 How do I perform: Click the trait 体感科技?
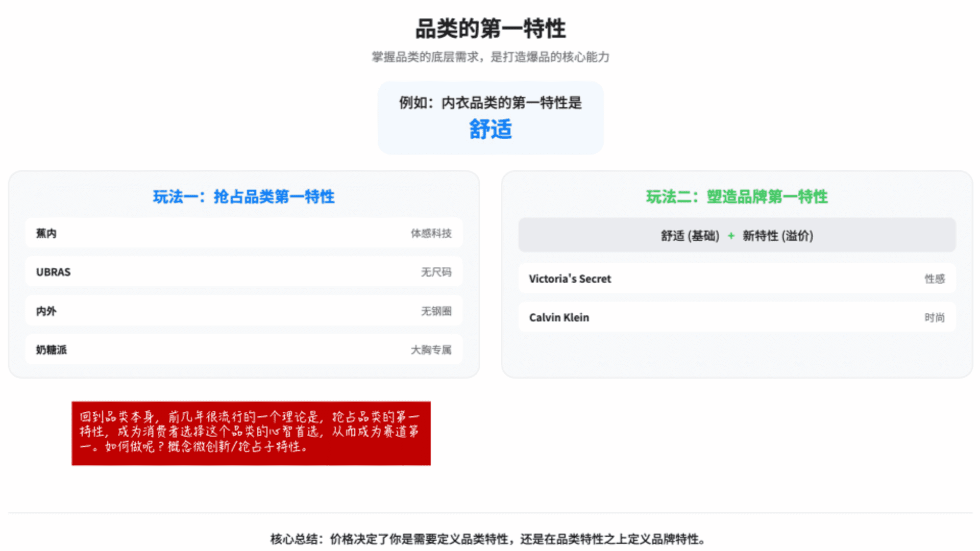[x=431, y=233]
